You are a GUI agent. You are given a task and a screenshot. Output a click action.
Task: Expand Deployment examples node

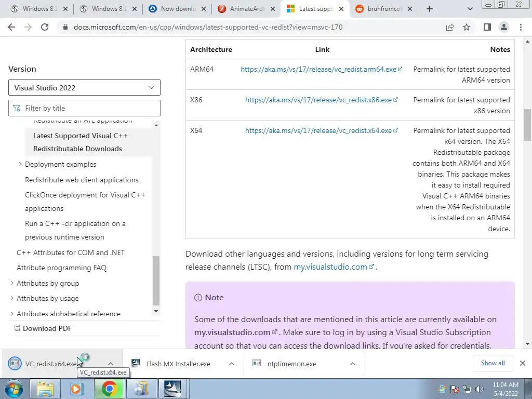(x=20, y=164)
